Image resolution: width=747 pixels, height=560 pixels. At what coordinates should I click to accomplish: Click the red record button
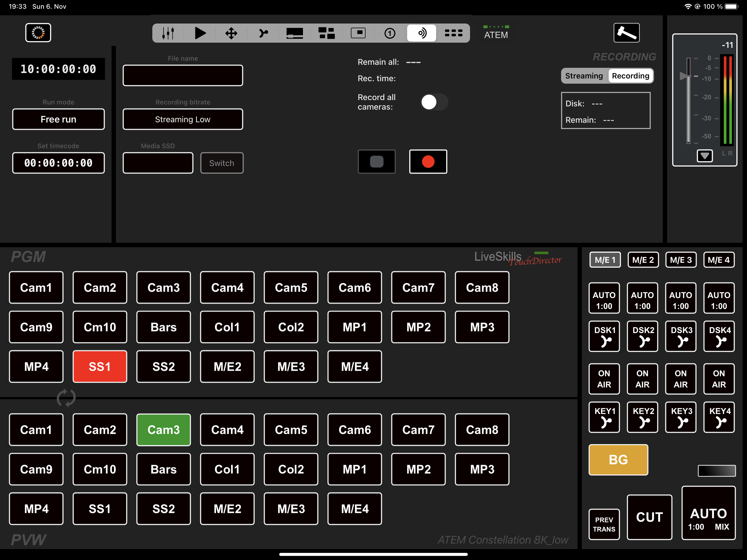click(x=428, y=161)
